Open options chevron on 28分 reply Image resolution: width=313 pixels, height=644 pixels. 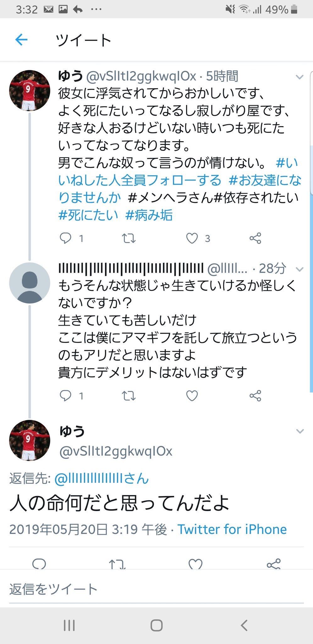(300, 269)
